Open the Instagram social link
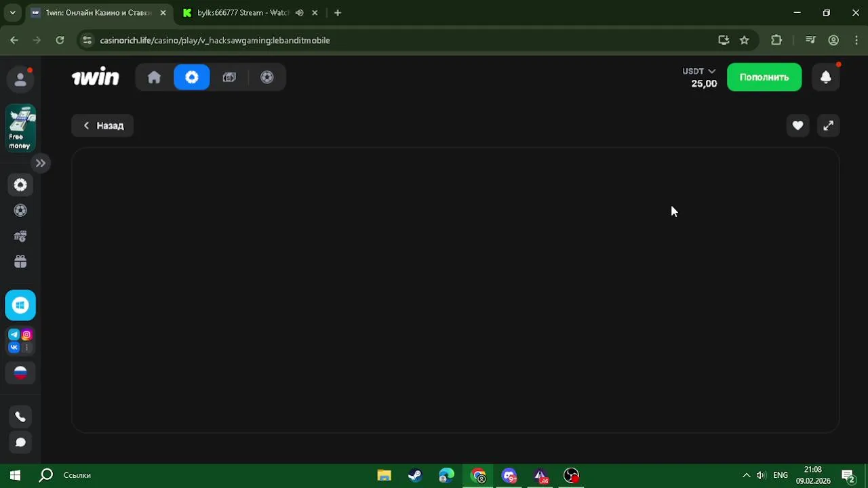 (26, 335)
